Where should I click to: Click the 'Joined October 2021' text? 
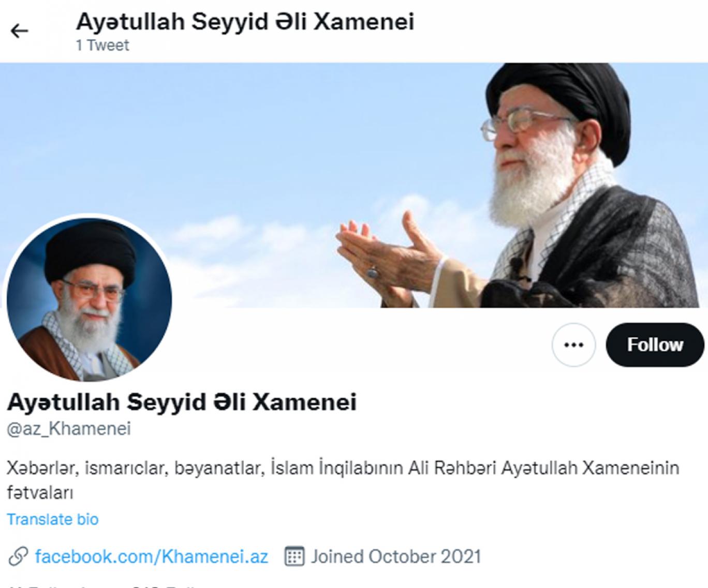396,556
